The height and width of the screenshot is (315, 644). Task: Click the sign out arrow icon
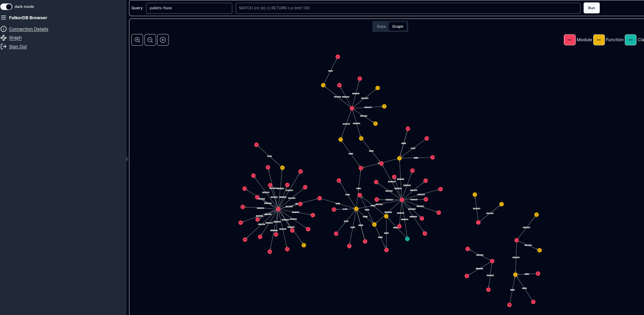3,46
